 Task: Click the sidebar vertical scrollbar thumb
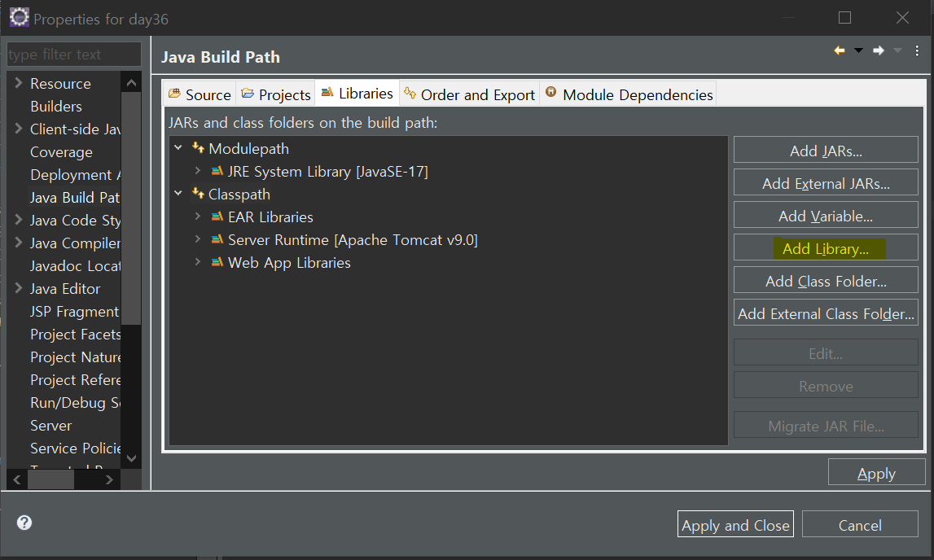(x=131, y=208)
